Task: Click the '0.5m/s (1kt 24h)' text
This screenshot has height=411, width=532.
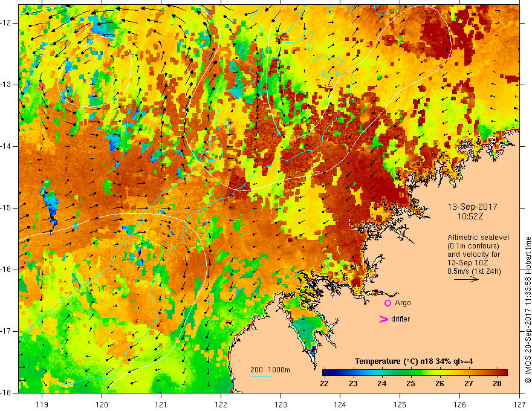Action: [475, 271]
